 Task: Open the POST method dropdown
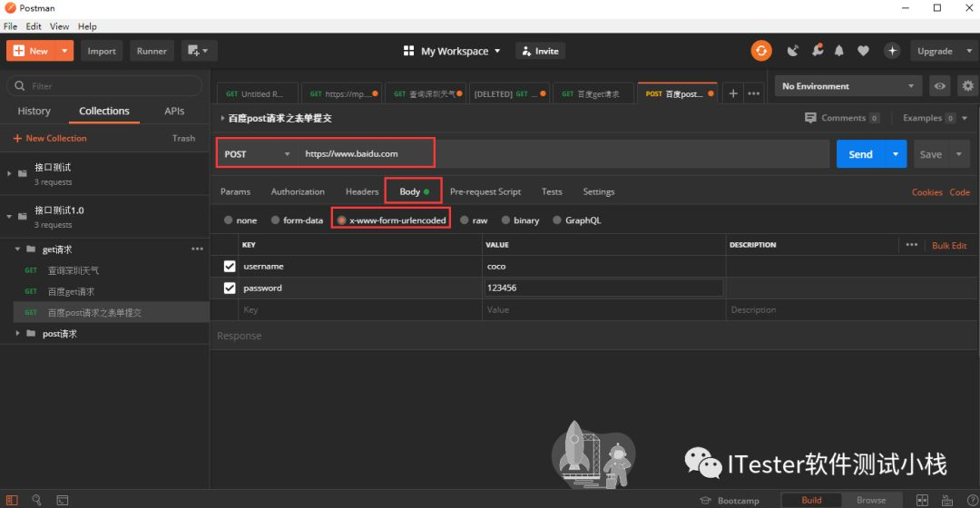click(258, 153)
